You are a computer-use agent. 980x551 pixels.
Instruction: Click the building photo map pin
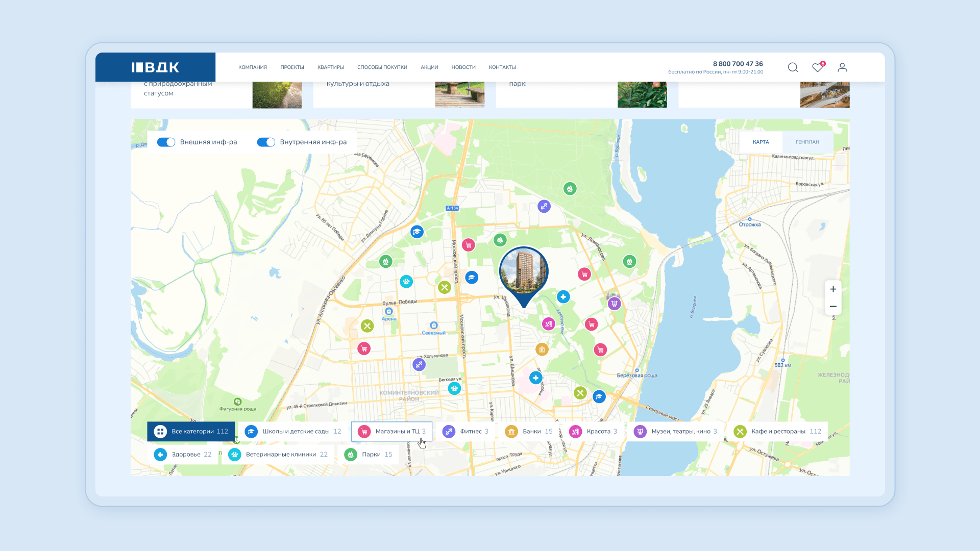524,271
